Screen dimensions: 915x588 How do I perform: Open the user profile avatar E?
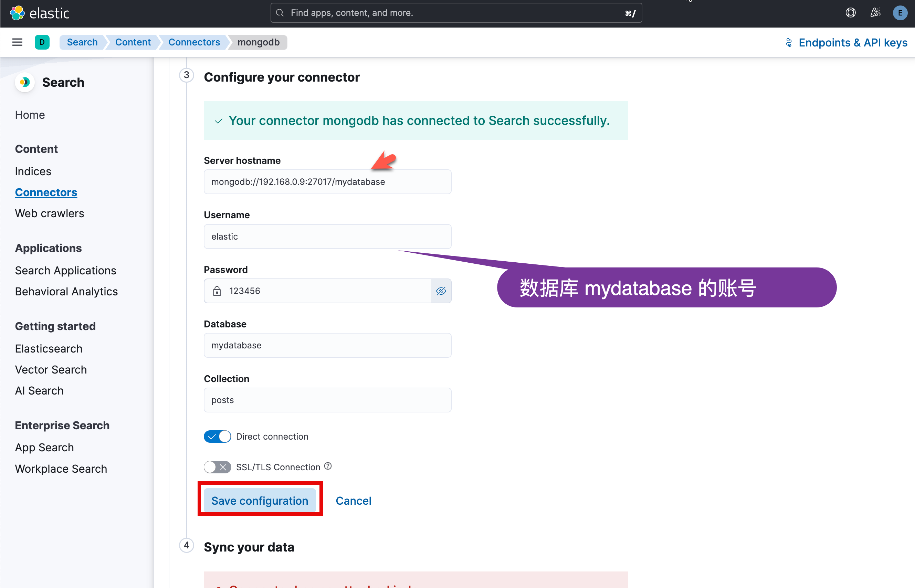tap(900, 13)
